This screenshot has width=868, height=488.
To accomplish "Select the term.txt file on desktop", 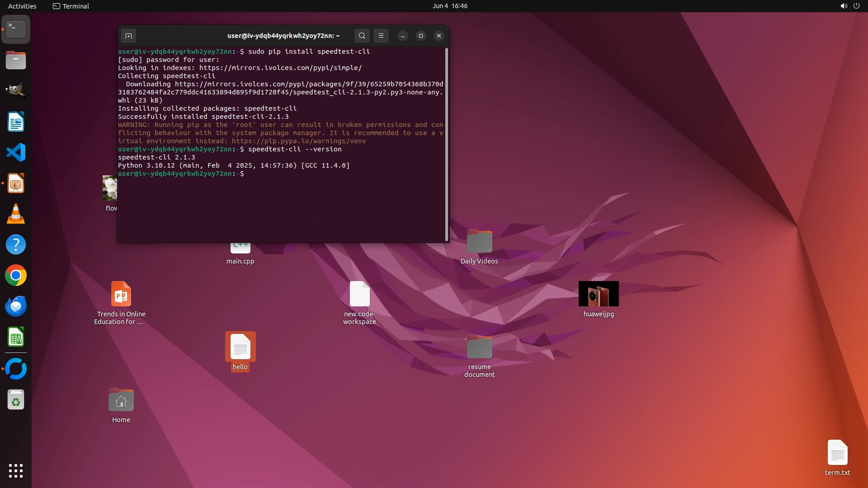I will [837, 453].
